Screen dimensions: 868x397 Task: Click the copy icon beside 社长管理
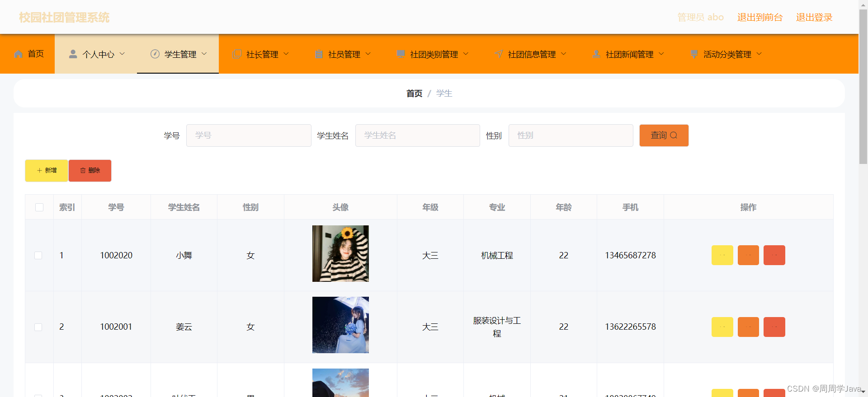pos(237,54)
